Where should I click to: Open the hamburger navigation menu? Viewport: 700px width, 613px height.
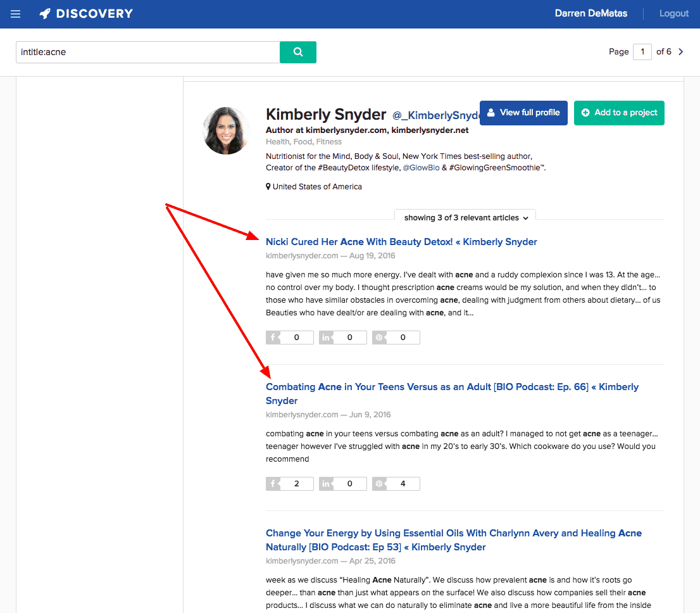pos(15,13)
